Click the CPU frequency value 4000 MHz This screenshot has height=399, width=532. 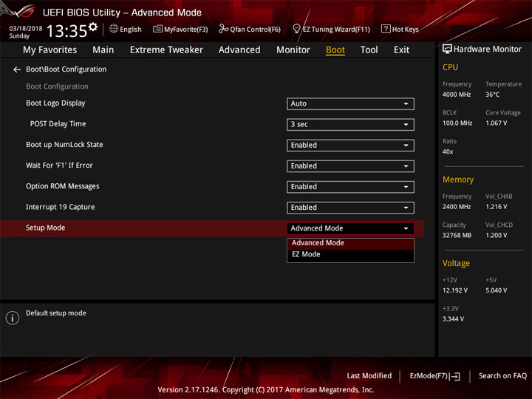click(x=457, y=95)
